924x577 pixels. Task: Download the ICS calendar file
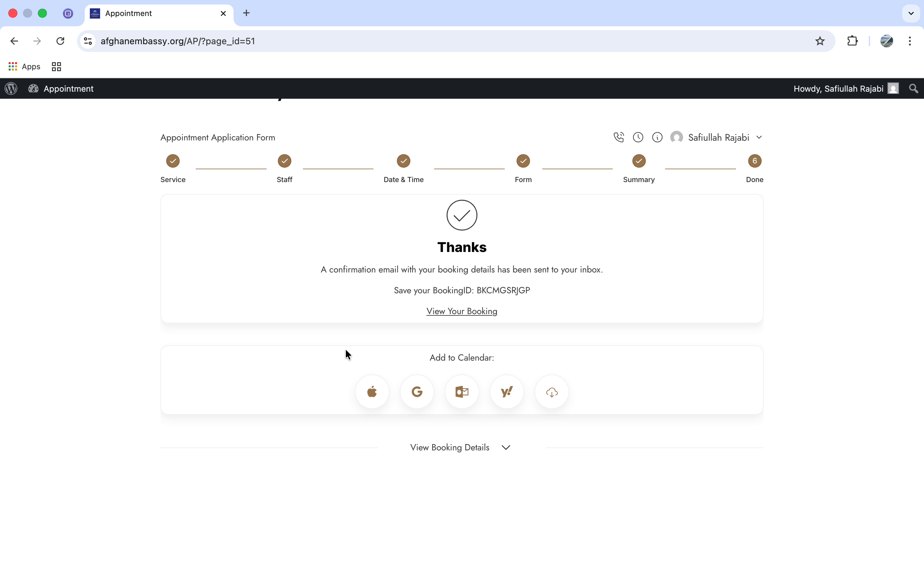click(x=551, y=391)
